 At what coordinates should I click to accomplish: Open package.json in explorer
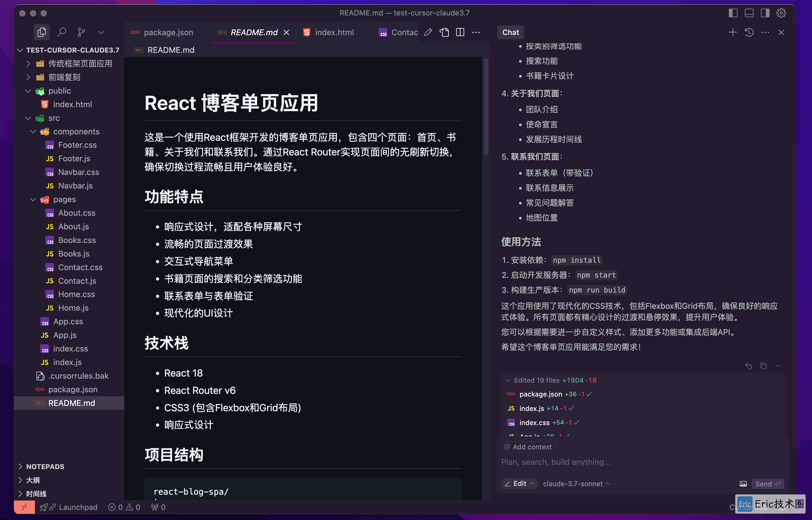pos(69,389)
